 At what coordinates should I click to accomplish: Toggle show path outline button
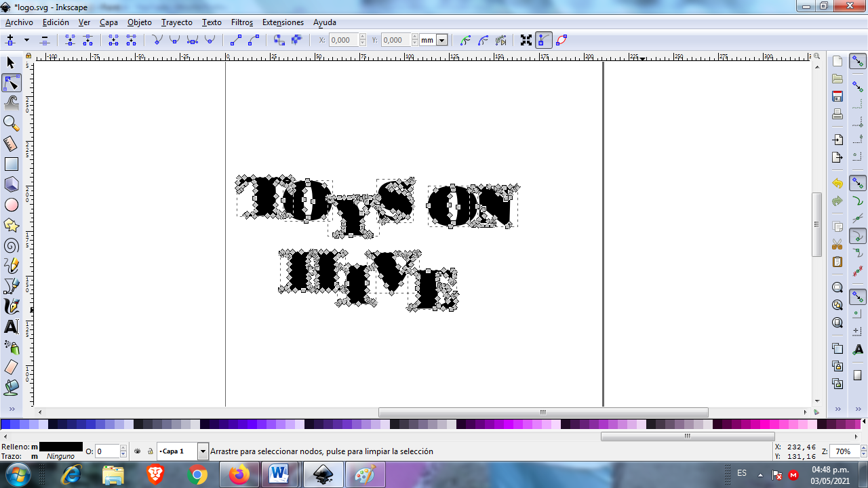pos(561,40)
